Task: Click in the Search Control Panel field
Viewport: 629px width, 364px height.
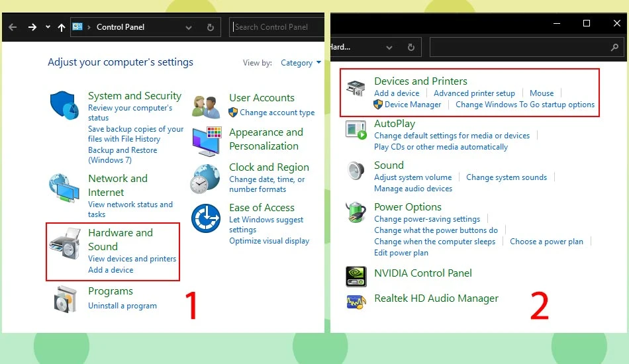Action: [x=277, y=27]
